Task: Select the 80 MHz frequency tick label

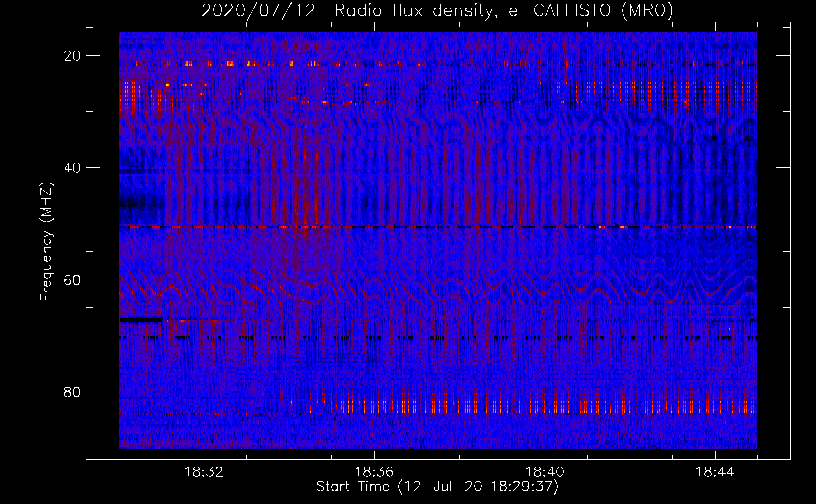Action: click(x=72, y=392)
